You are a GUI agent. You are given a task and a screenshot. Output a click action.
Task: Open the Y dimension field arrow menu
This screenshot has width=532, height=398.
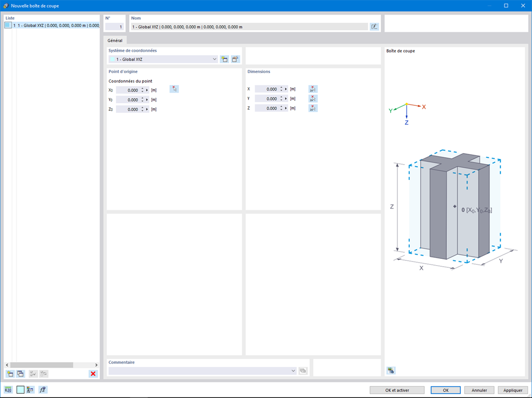tap(286, 99)
